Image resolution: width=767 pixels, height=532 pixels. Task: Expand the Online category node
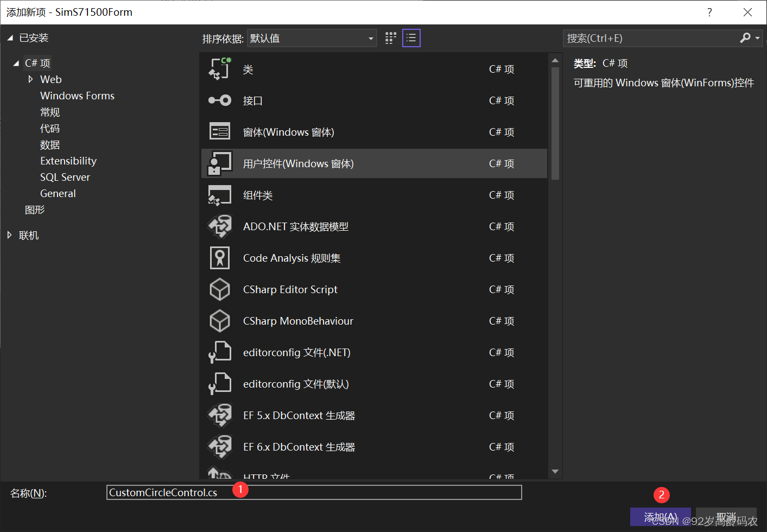[9, 235]
